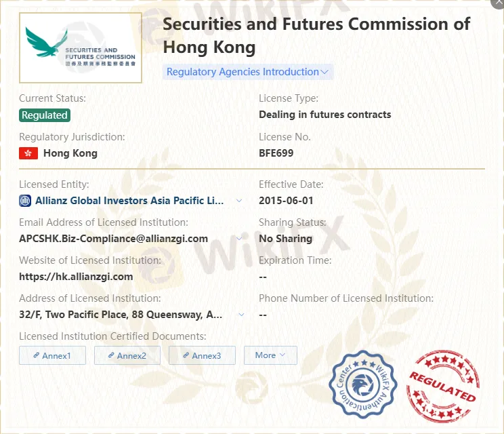Click the link icon on Annex3
The image size is (504, 434).
pos(186,355)
